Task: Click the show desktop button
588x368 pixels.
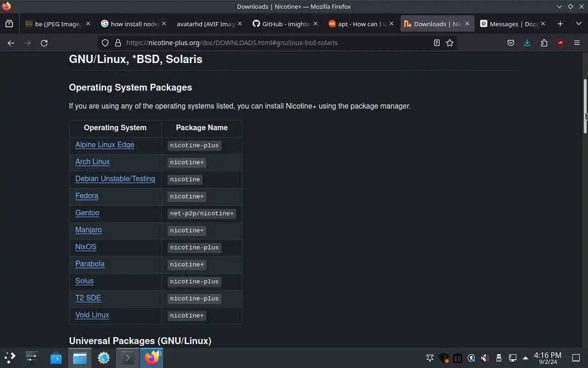Action: 576,358
